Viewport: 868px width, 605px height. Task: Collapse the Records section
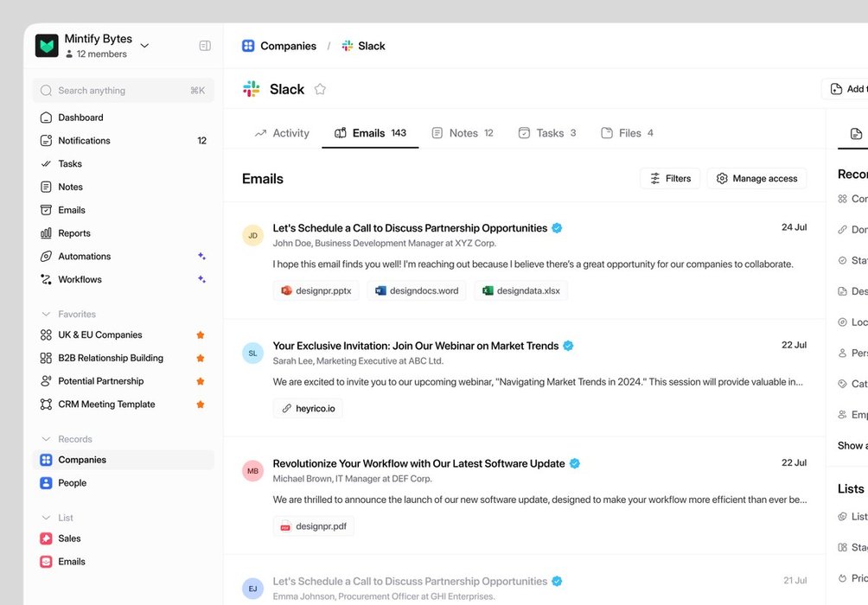point(46,439)
